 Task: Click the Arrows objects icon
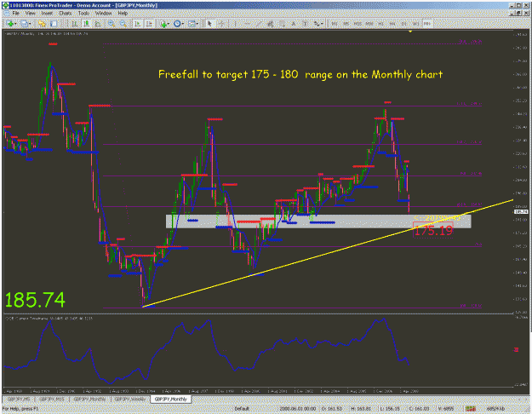click(316, 24)
